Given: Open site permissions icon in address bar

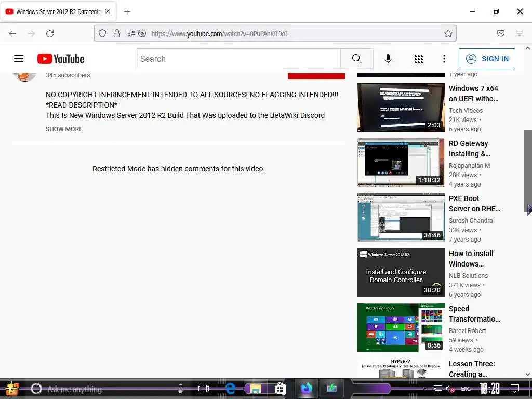Looking at the screenshot, I should (131, 33).
